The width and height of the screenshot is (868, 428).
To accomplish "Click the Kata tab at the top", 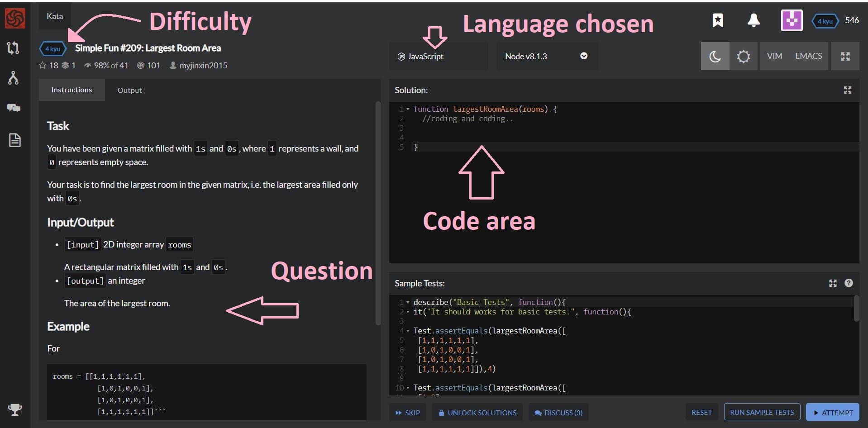I will point(55,16).
